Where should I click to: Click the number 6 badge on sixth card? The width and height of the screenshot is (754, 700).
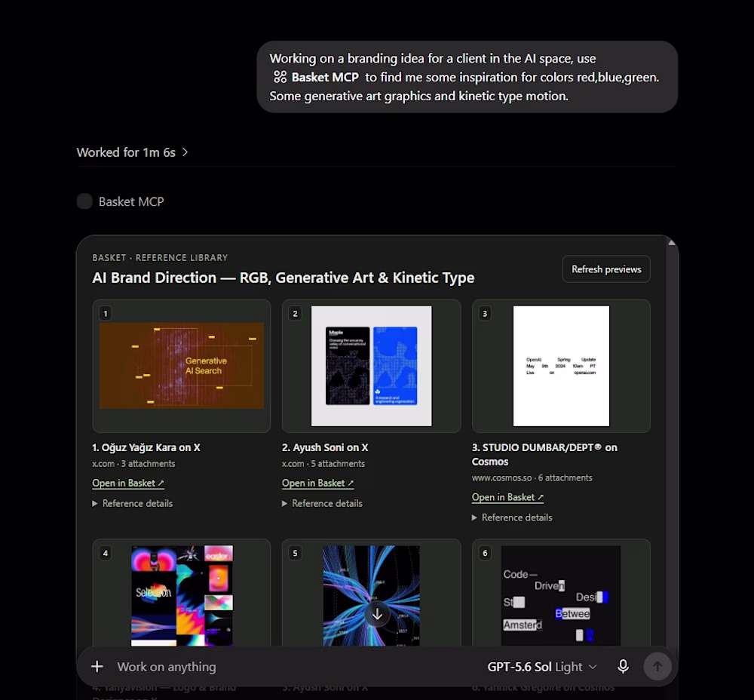coord(485,553)
